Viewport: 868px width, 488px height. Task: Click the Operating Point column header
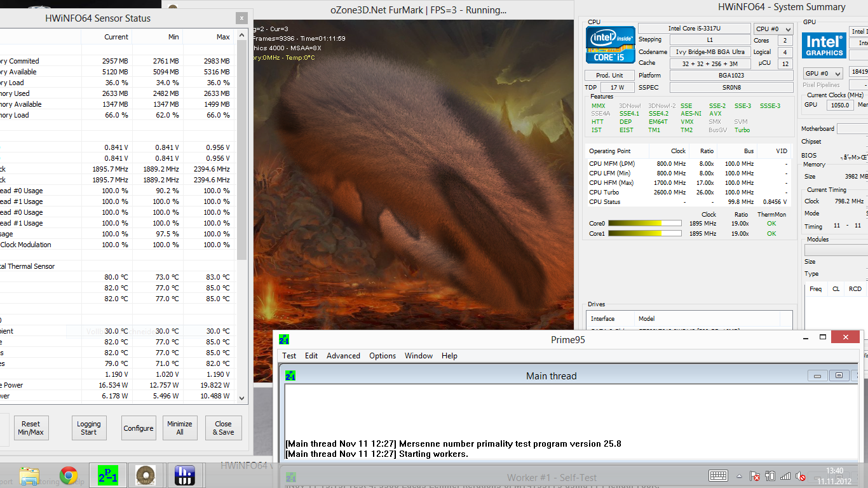pyautogui.click(x=618, y=151)
